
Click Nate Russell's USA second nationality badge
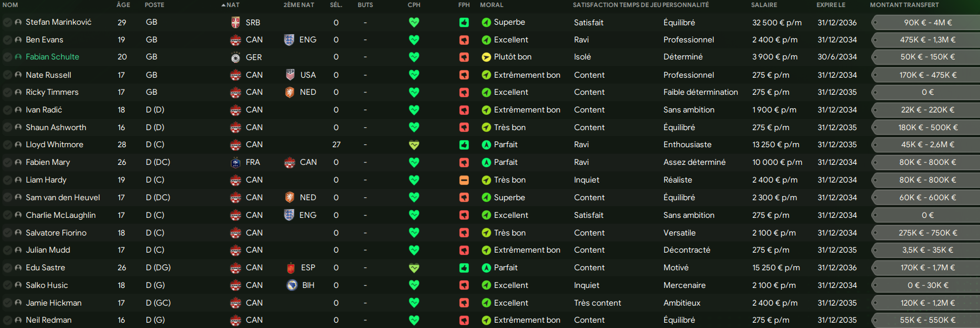[289, 75]
